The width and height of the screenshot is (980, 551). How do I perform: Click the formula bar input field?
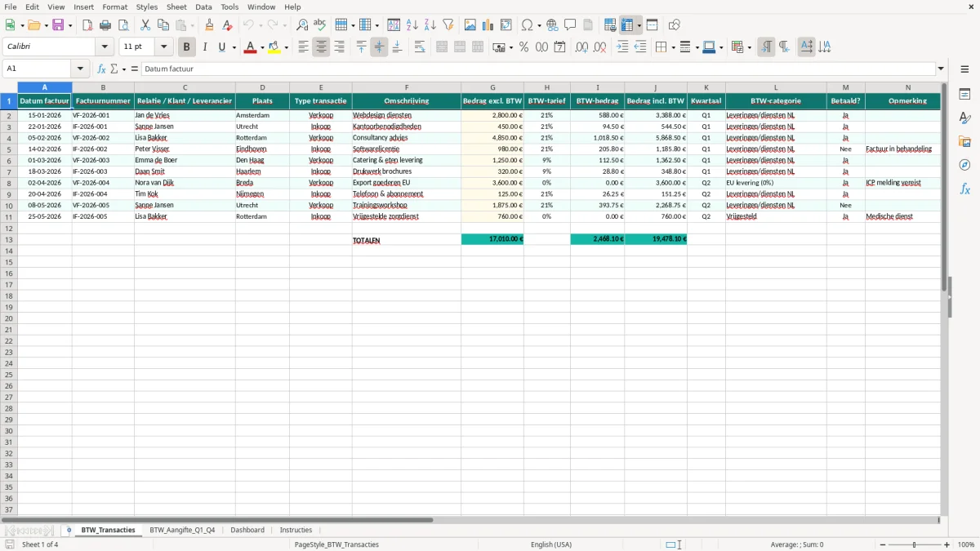[537, 69]
